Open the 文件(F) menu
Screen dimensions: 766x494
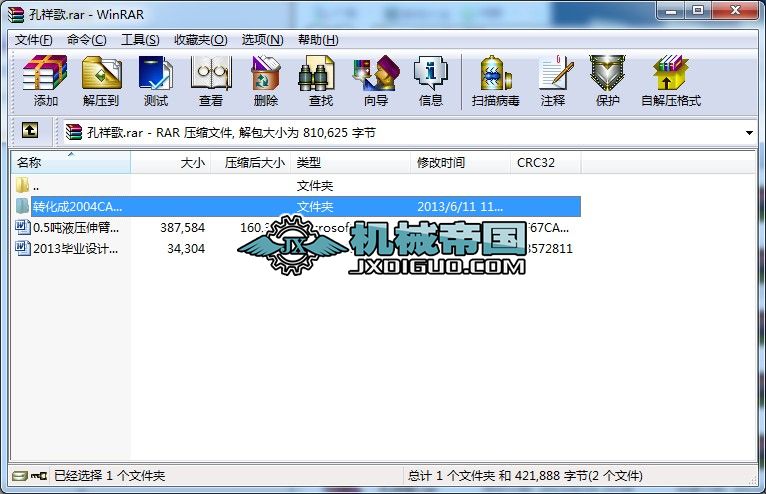point(34,40)
